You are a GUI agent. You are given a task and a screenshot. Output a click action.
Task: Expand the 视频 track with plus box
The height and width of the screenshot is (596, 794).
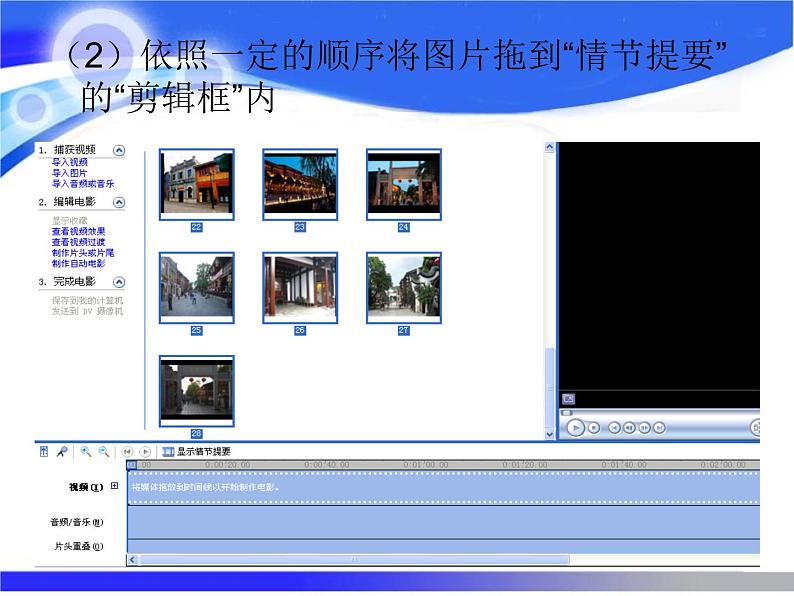(114, 486)
